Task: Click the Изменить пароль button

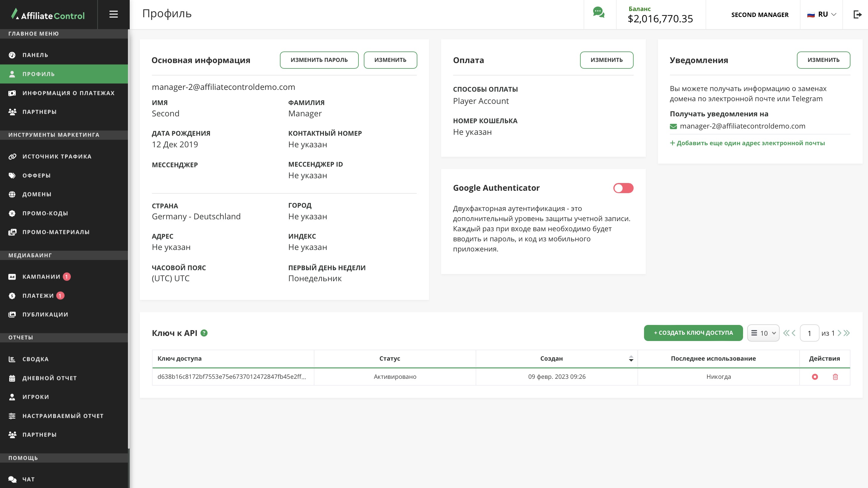Action: click(319, 60)
